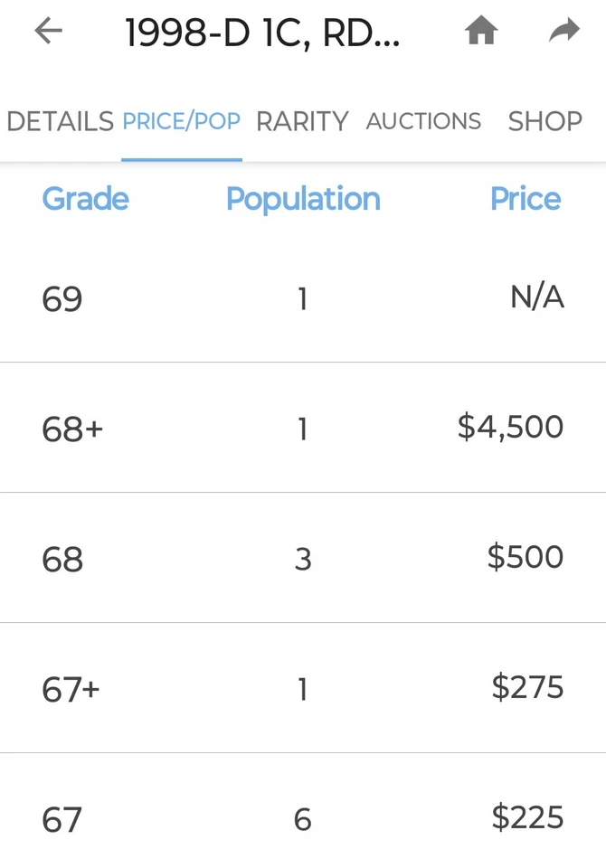Open the RARITY tab

point(302,121)
